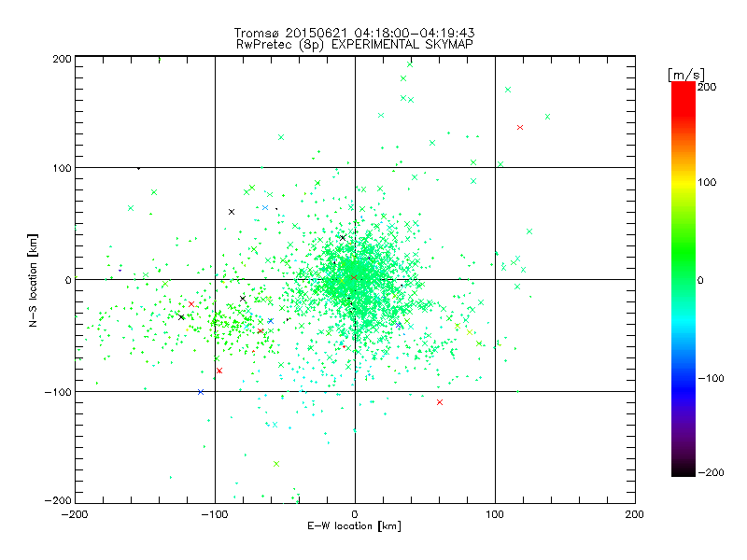Click the '-100' label beside the color bar
Screen dimensions: 747x560
click(711, 379)
